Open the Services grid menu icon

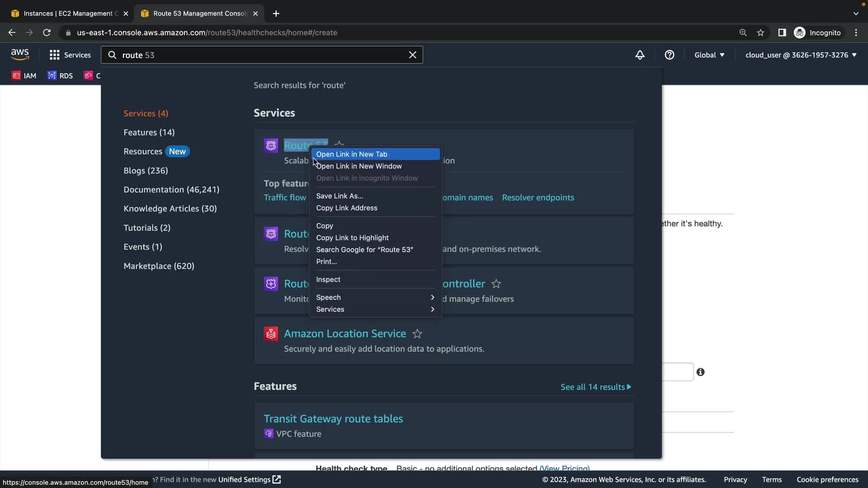[x=54, y=55]
